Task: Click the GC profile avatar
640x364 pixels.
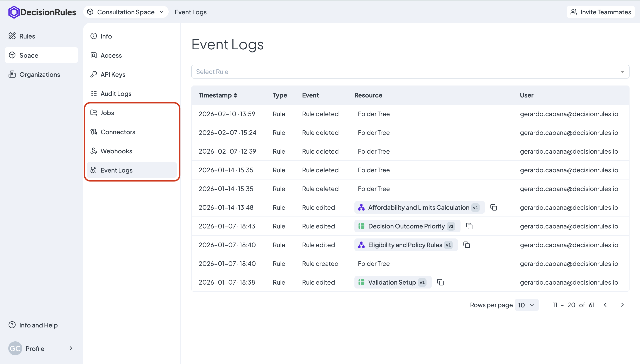Action: click(x=15, y=348)
